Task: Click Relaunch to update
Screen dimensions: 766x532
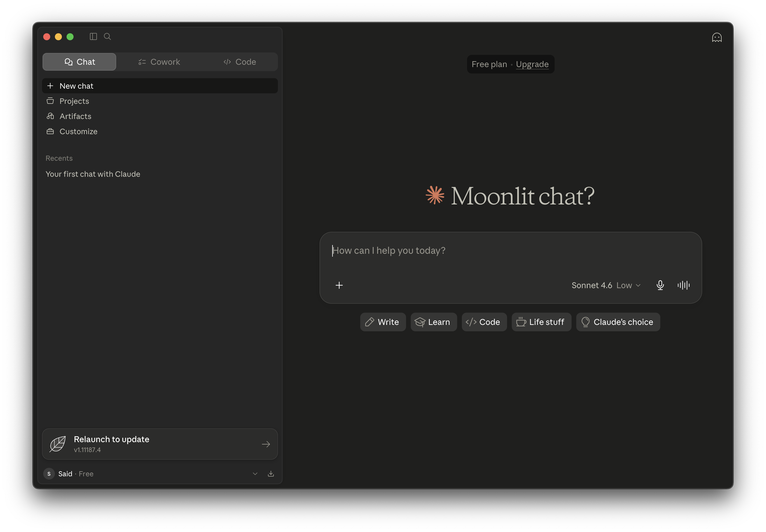Action: [x=160, y=444]
